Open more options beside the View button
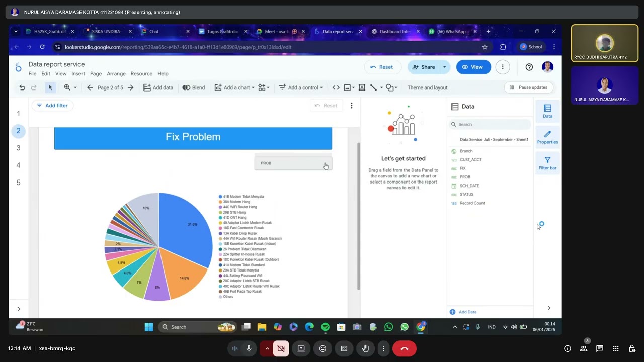Screen dimensions: 644x362 (x=502, y=67)
